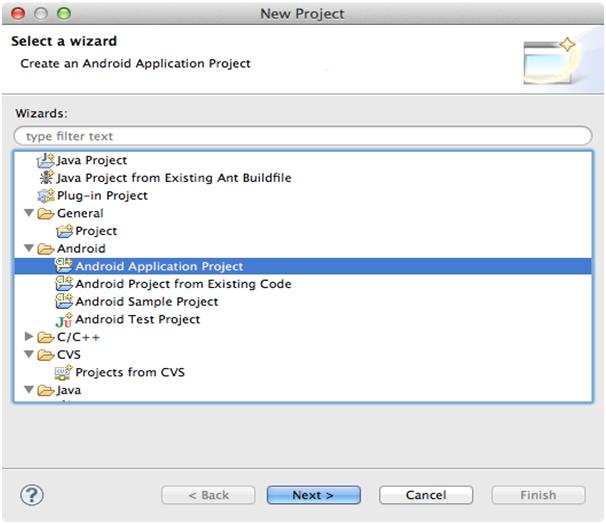
Task: Click the Ant Buildfile project icon
Action: [46, 178]
